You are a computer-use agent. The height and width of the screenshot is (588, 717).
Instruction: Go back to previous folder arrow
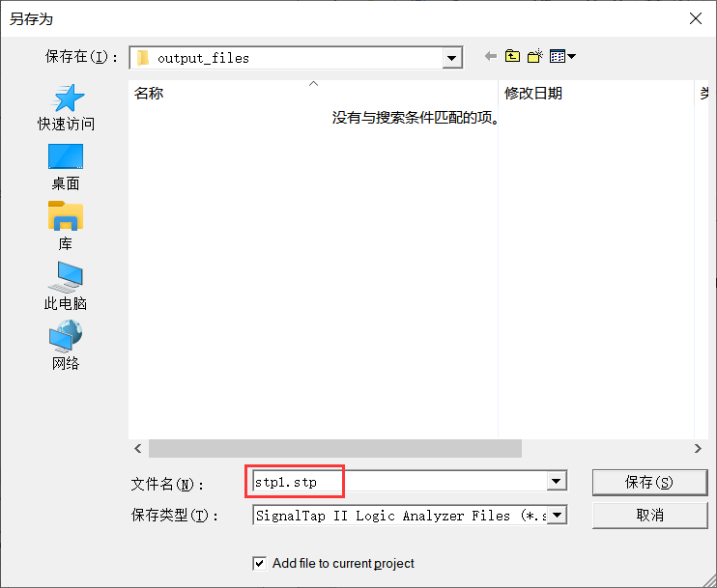(x=491, y=57)
